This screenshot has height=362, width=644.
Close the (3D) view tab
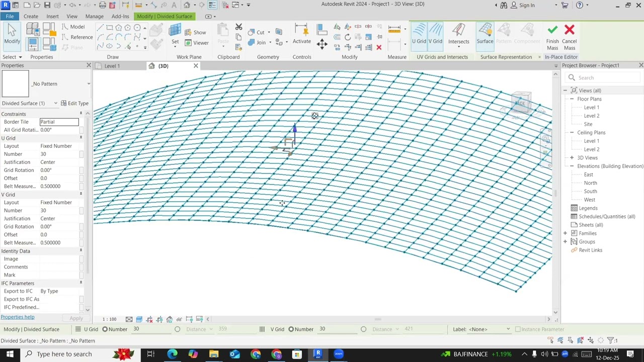[x=196, y=66]
